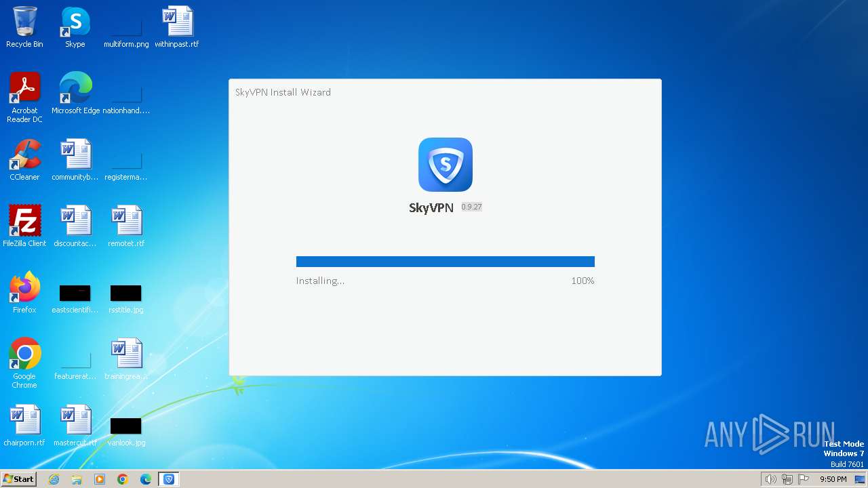Select the trainingrea... Word document

126,359
